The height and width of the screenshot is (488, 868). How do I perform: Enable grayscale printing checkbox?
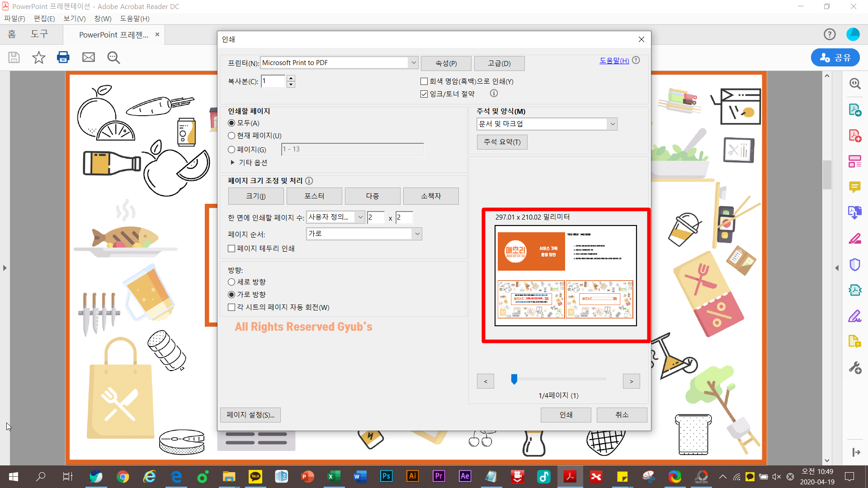click(424, 81)
